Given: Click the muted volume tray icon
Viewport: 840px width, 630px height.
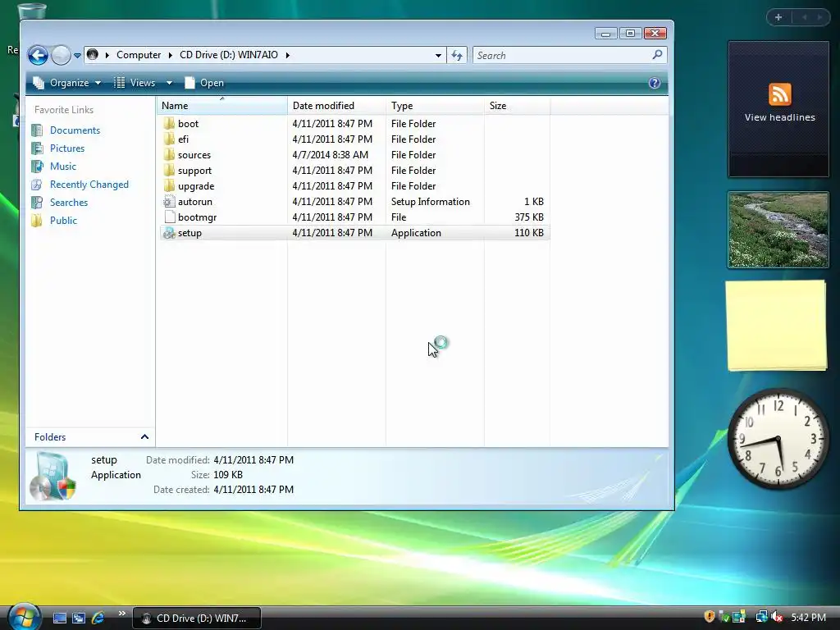Looking at the screenshot, I should 777,618.
